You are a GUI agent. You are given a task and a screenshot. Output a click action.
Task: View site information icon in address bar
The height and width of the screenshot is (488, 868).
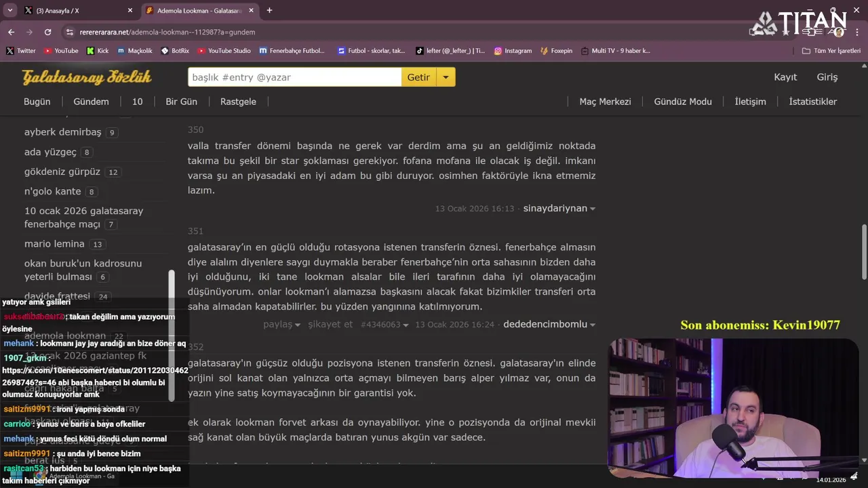(69, 32)
